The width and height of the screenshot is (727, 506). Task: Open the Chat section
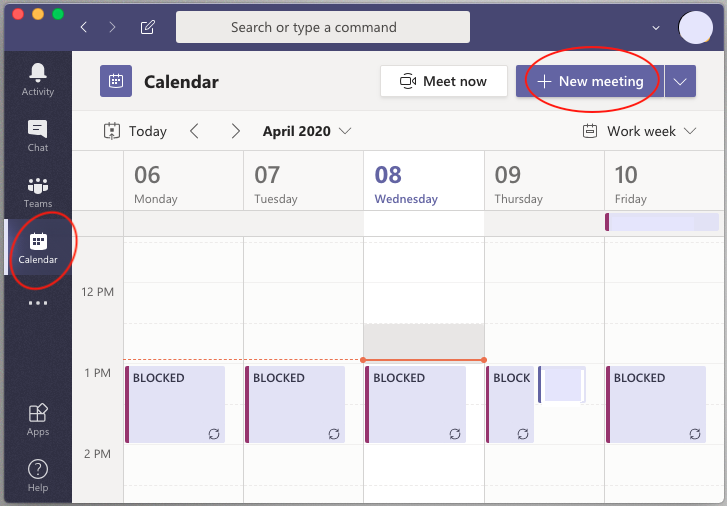click(x=38, y=135)
